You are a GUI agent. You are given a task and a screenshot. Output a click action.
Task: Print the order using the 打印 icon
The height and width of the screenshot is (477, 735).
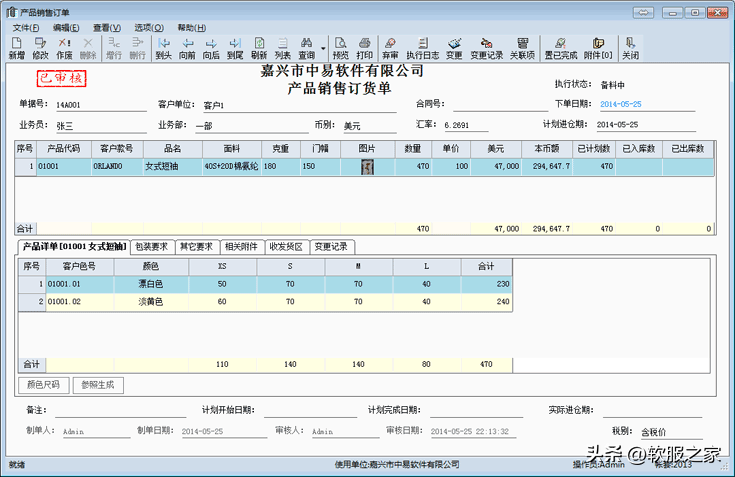click(365, 48)
